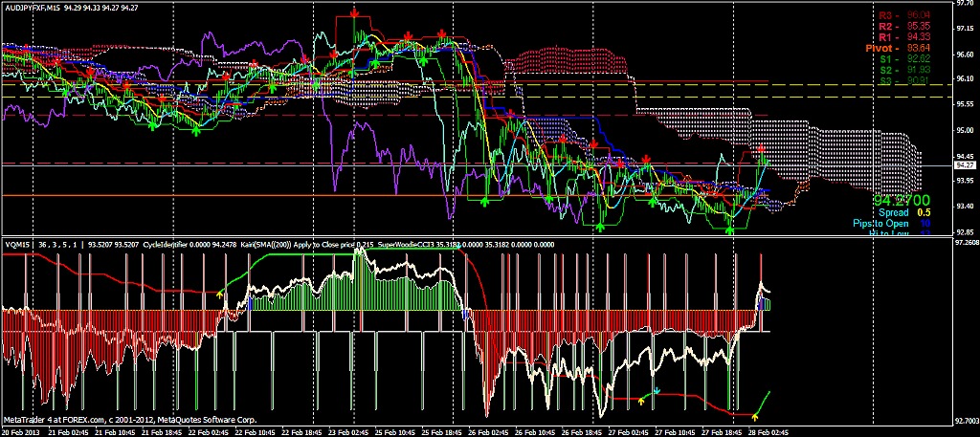Click the red sell arrow above the highest price peak
This screenshot has height=437, width=980.
(x=354, y=12)
